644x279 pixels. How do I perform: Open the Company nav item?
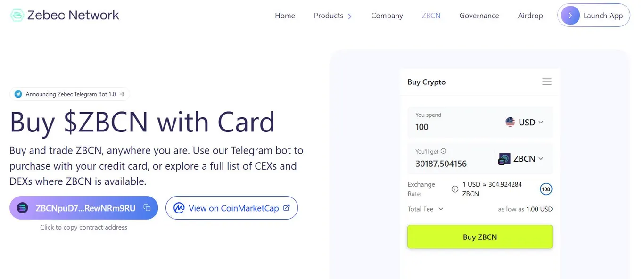click(x=387, y=16)
